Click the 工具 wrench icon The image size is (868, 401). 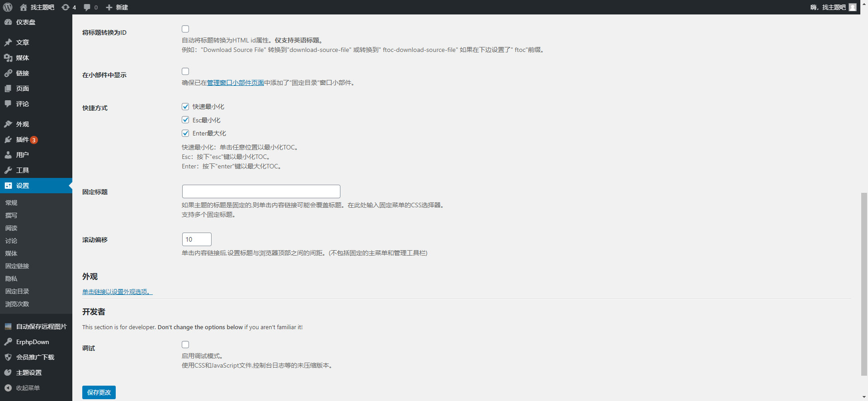tap(8, 170)
